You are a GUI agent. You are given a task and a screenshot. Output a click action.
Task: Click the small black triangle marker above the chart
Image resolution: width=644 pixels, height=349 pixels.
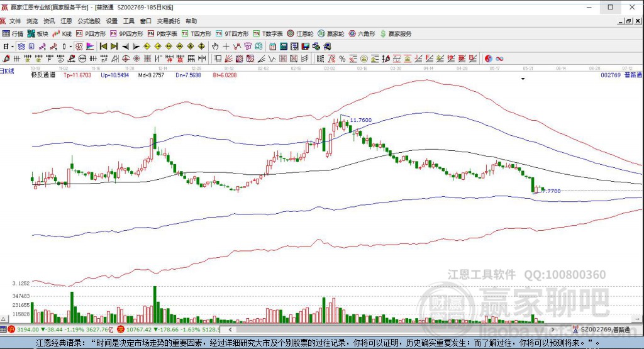(x=523, y=79)
